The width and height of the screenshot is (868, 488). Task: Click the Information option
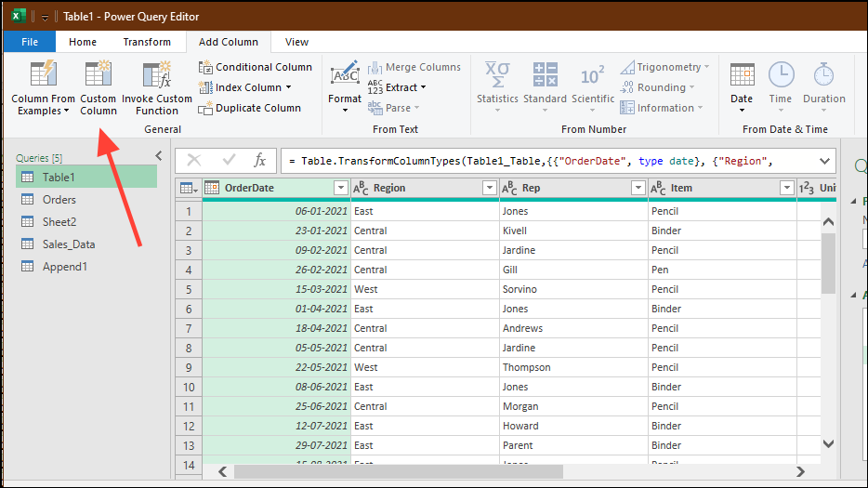tap(662, 108)
